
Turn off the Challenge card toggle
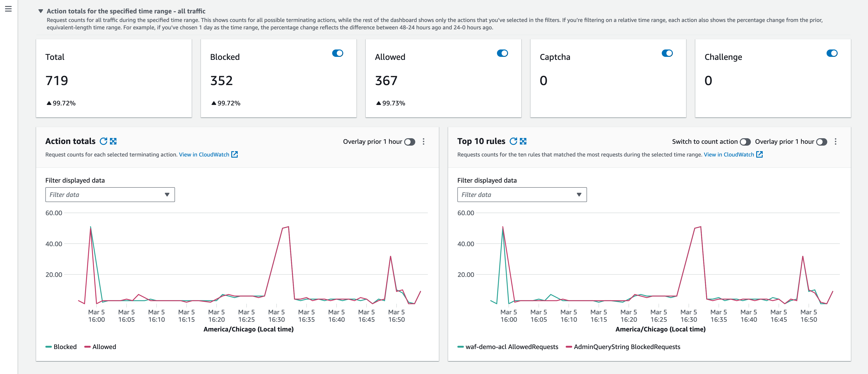tap(832, 53)
